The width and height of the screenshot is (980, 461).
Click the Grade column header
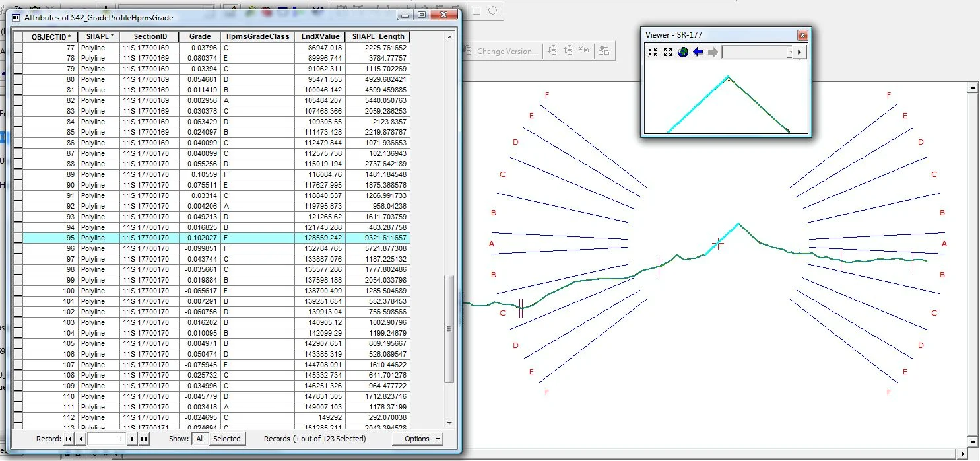click(x=199, y=36)
